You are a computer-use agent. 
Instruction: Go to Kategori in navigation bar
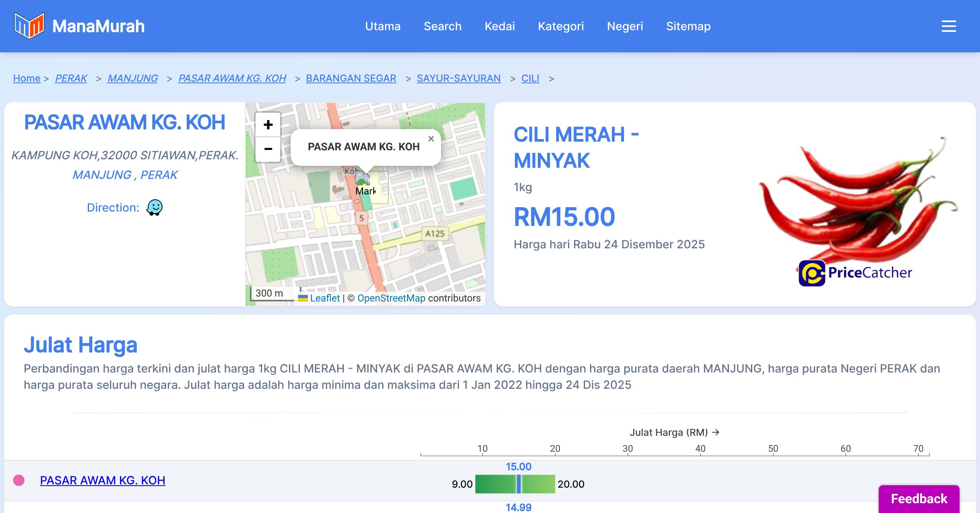(x=561, y=26)
